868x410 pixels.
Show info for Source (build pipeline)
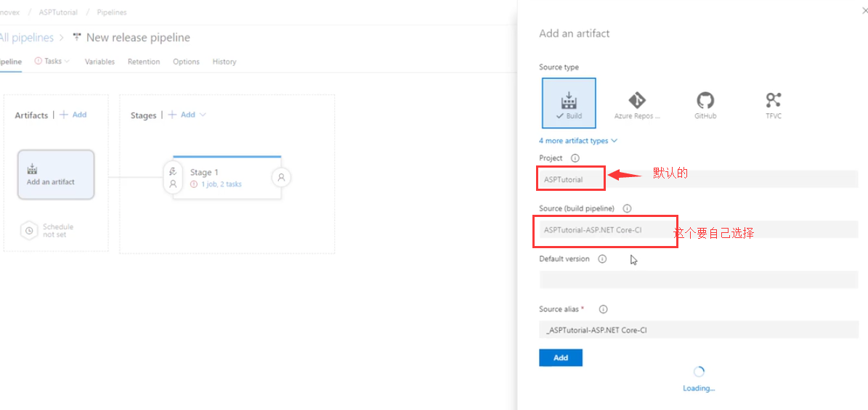[x=627, y=208]
